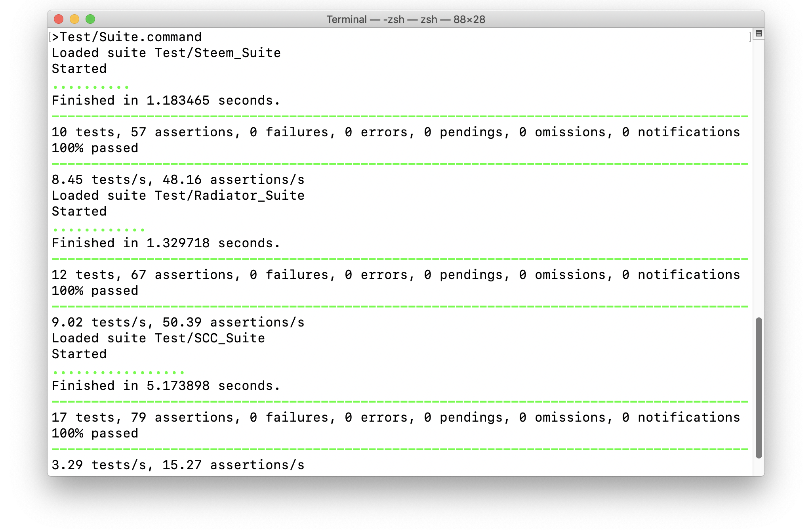This screenshot has height=531, width=812.
Task: Zoom the Terminal window with green button
Action: tap(90, 19)
